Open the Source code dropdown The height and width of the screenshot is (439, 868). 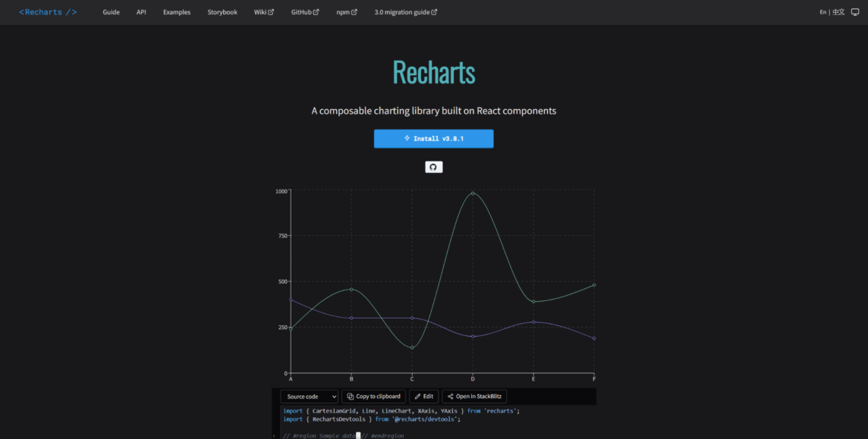[x=309, y=397]
